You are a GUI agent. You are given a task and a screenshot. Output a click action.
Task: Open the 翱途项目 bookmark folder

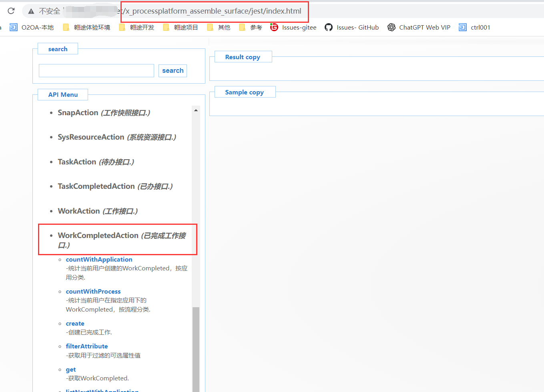pos(181,27)
